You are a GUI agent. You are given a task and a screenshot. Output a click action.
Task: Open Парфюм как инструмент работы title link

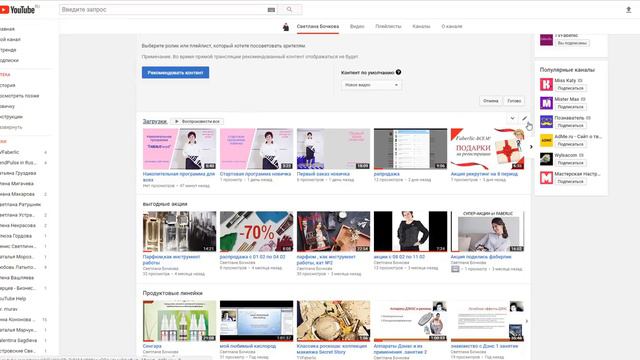click(x=171, y=260)
